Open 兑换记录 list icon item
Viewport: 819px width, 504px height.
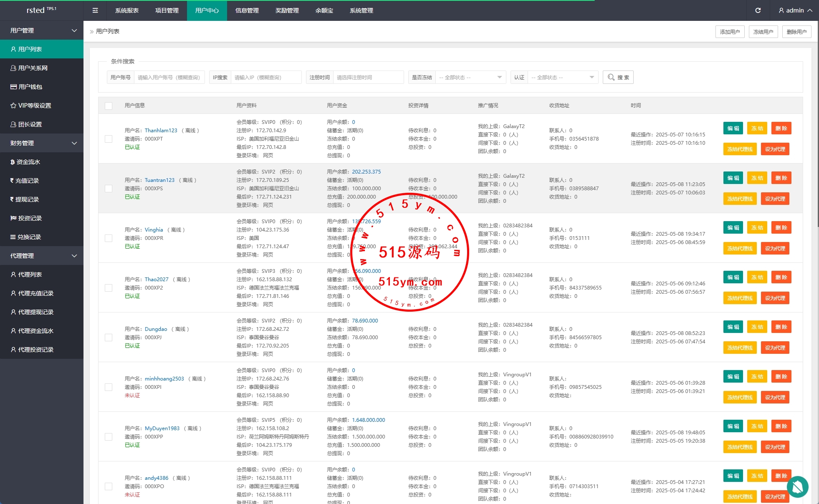click(x=29, y=237)
